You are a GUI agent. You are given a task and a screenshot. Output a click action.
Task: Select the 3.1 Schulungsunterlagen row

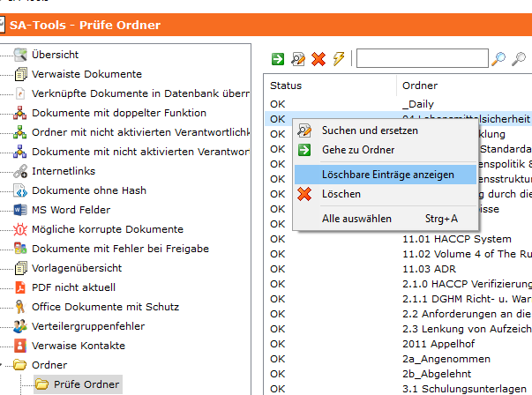pyautogui.click(x=398, y=389)
